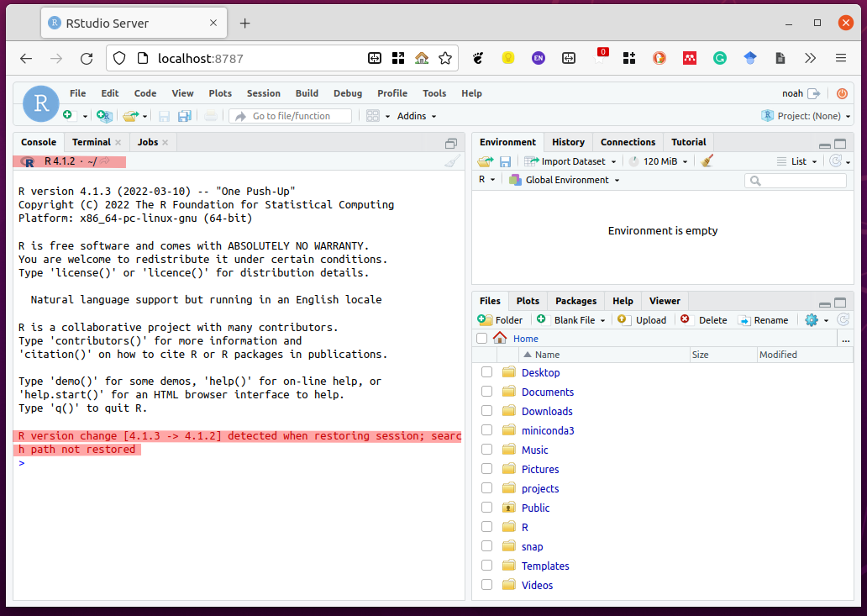Click the RStudio R logo
The height and width of the screenshot is (616, 867).
click(41, 103)
